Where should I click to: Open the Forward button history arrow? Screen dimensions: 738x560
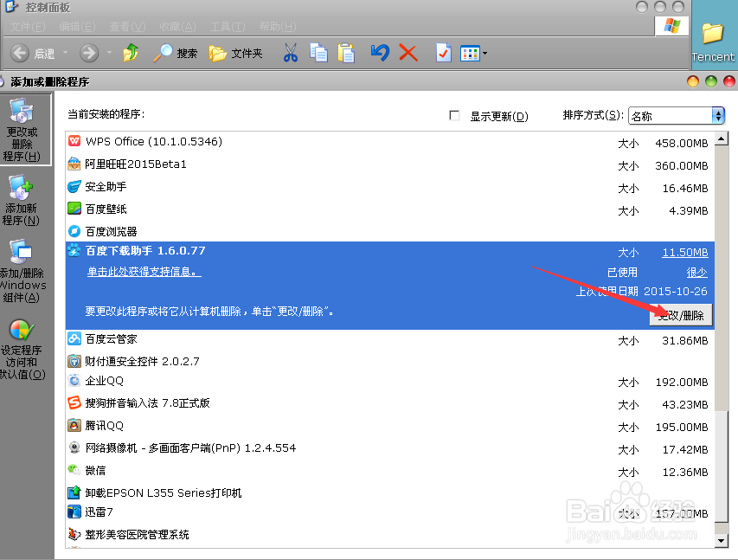click(109, 52)
